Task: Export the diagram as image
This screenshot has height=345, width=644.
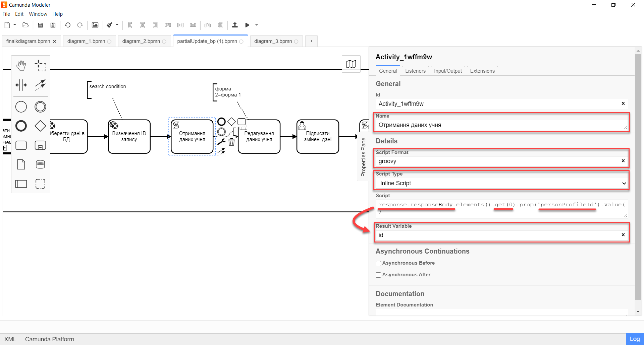Action: 95,25
